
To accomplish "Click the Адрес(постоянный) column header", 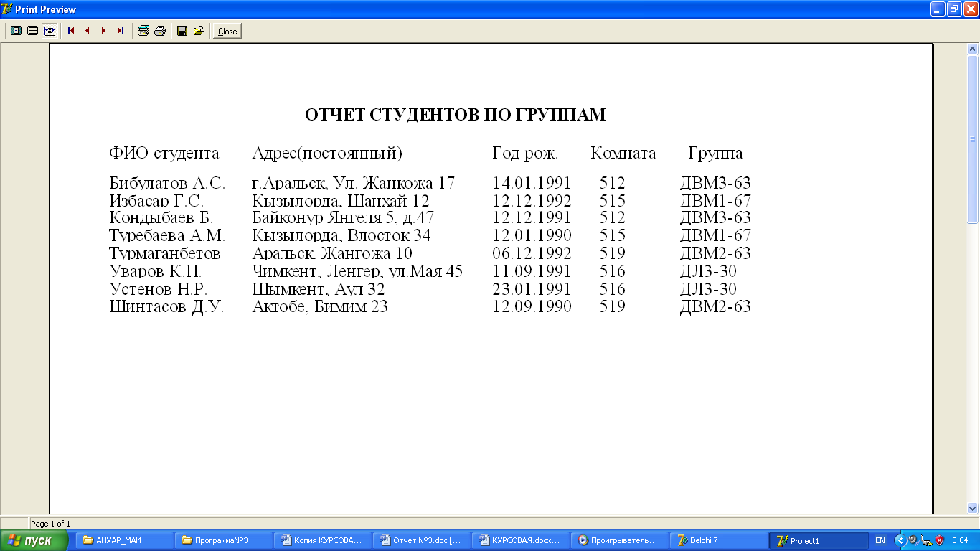I will [x=327, y=154].
